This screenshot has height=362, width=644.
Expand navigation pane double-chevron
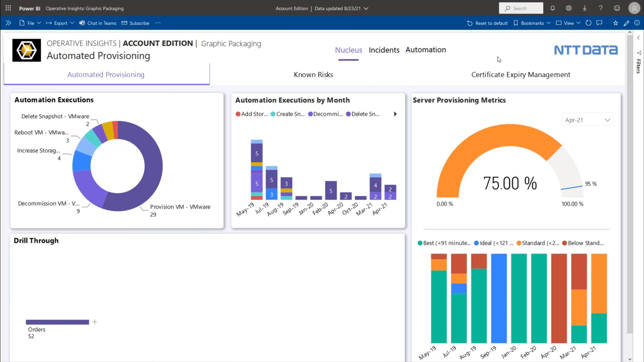tap(8, 23)
